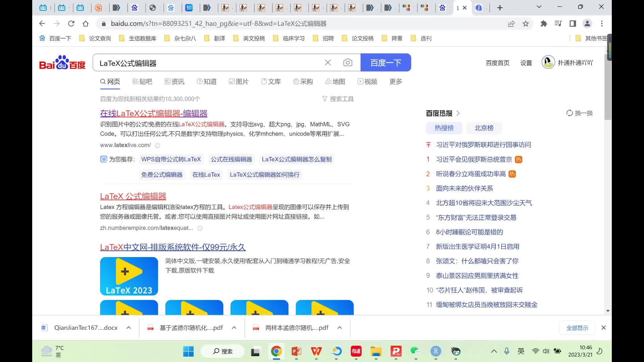
Task: Open the taskbar volume control
Action: [546, 351]
